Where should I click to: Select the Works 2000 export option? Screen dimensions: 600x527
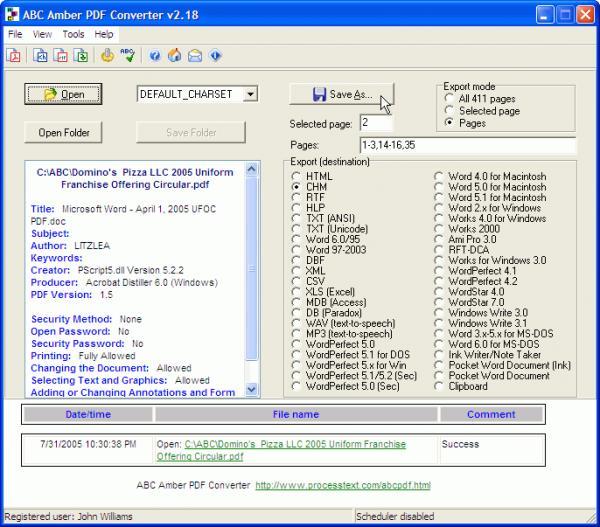coord(467,229)
